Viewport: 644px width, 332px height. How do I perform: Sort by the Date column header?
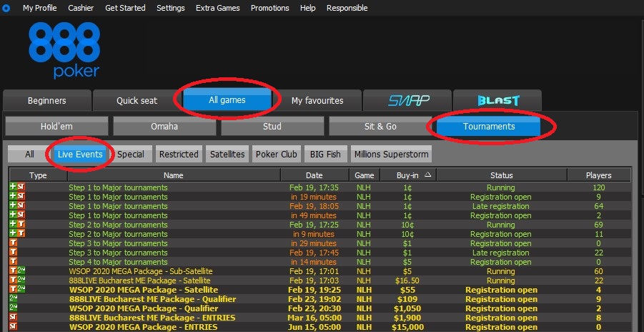(x=314, y=175)
